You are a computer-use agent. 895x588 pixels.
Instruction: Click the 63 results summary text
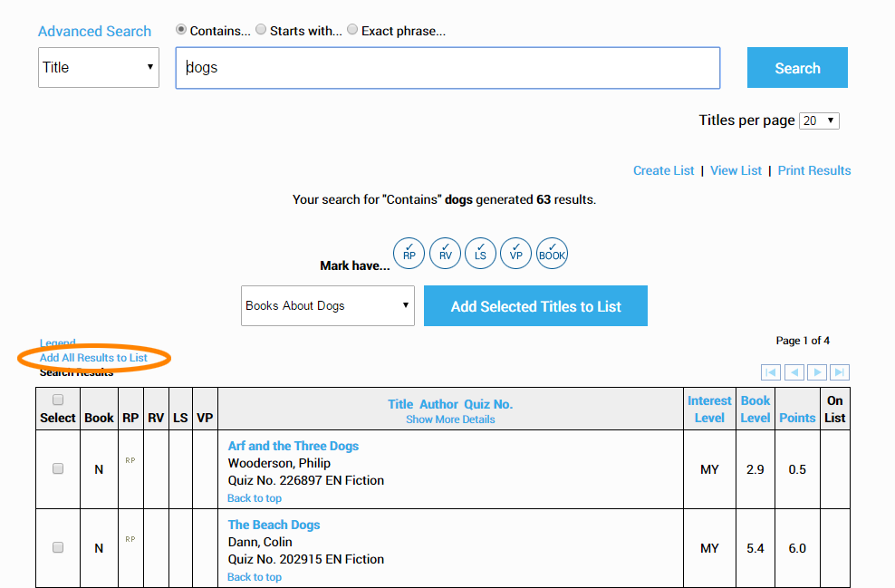[x=444, y=200]
